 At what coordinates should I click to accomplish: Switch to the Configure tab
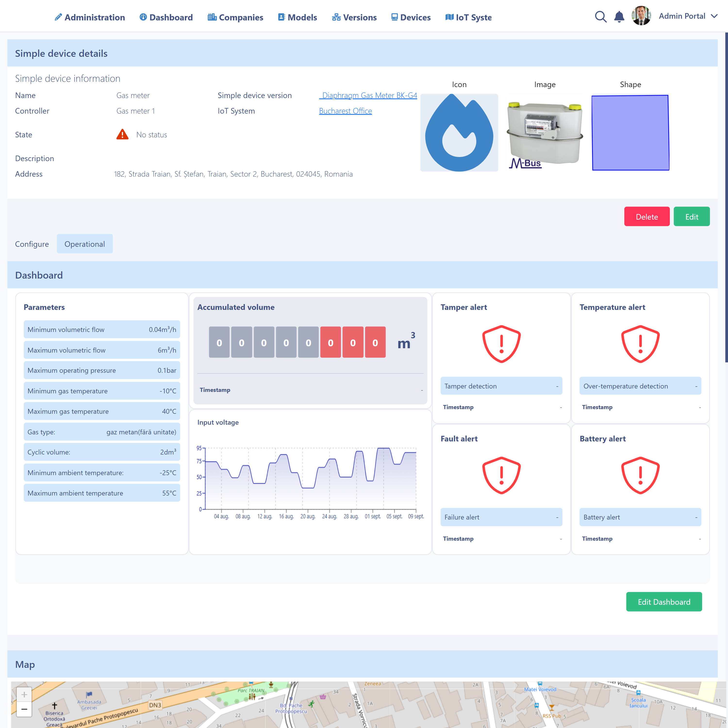[x=32, y=244]
